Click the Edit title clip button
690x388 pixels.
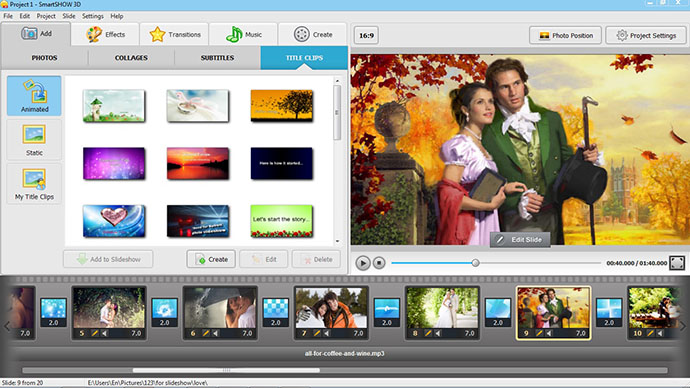pos(264,259)
